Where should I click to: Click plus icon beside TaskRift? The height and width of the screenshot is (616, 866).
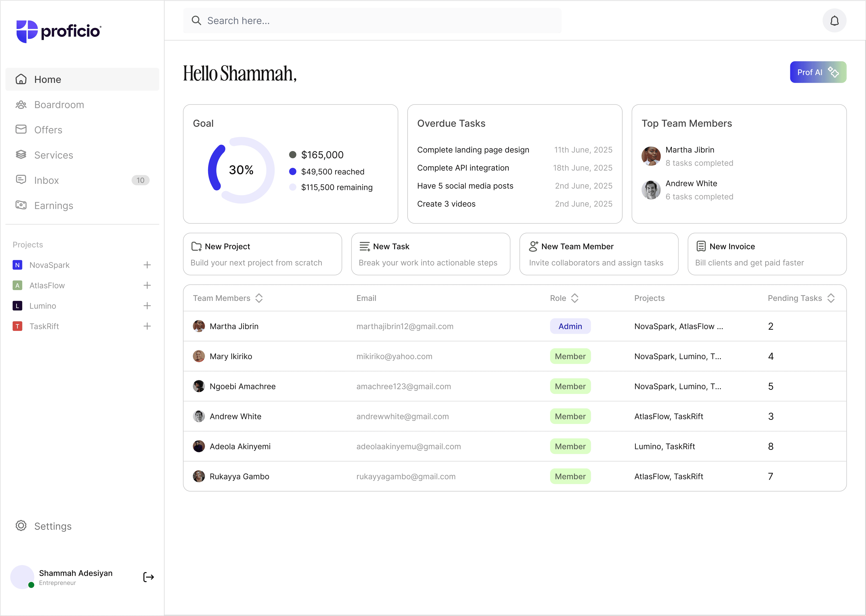147,326
